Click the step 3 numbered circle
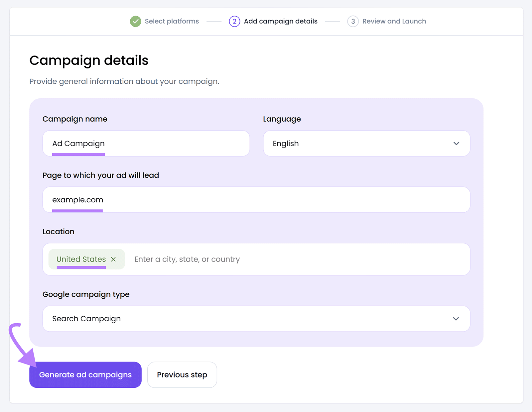The image size is (532, 412). click(x=353, y=21)
